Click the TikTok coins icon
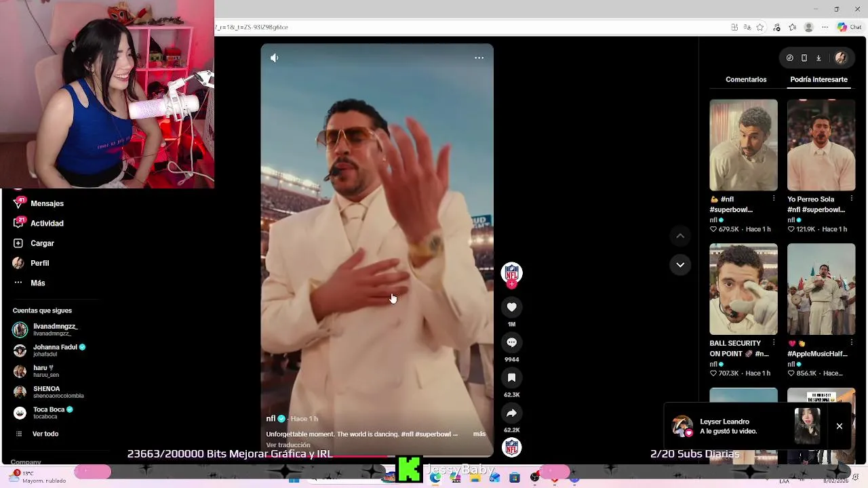Viewport: 868px width, 488px height. [789, 58]
